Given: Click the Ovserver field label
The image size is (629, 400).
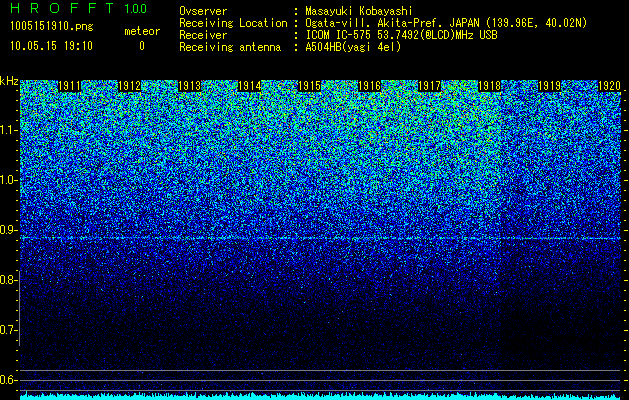Looking at the screenshot, I should pyautogui.click(x=203, y=11).
